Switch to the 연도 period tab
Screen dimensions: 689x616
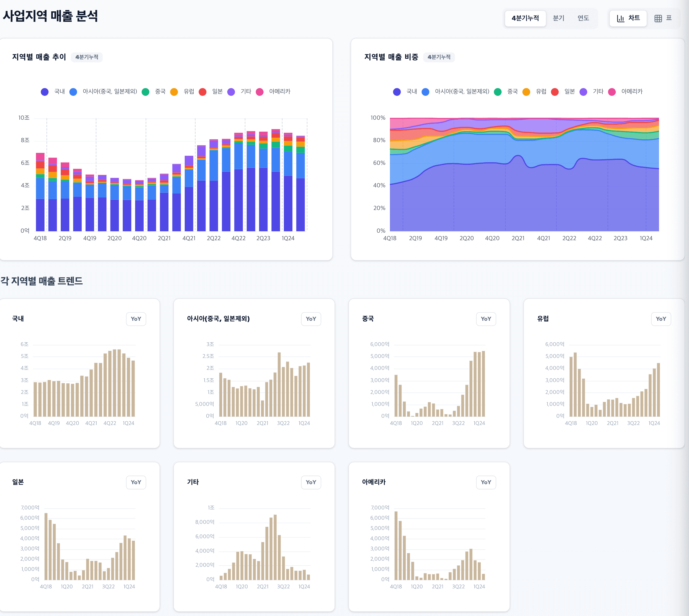583,18
